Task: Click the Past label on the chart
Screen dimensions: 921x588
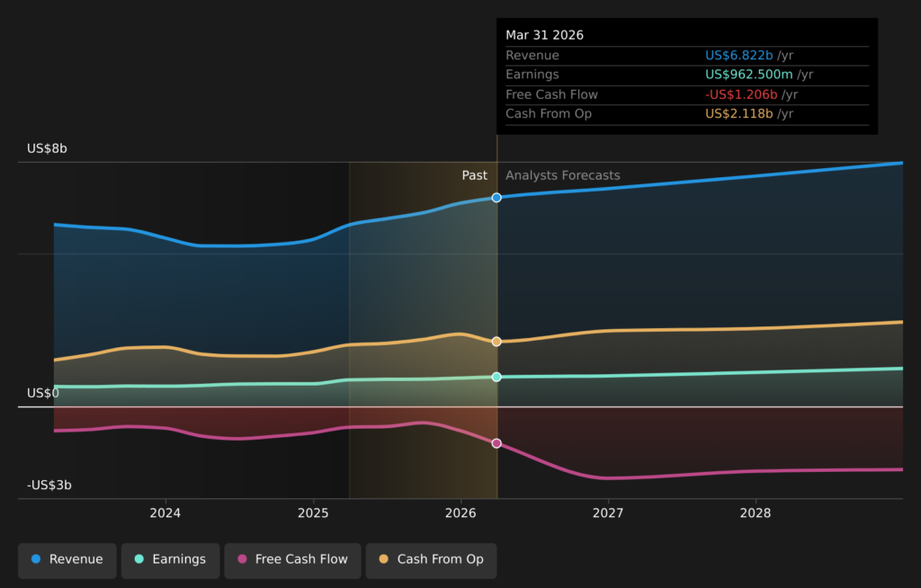Action: pyautogui.click(x=475, y=175)
